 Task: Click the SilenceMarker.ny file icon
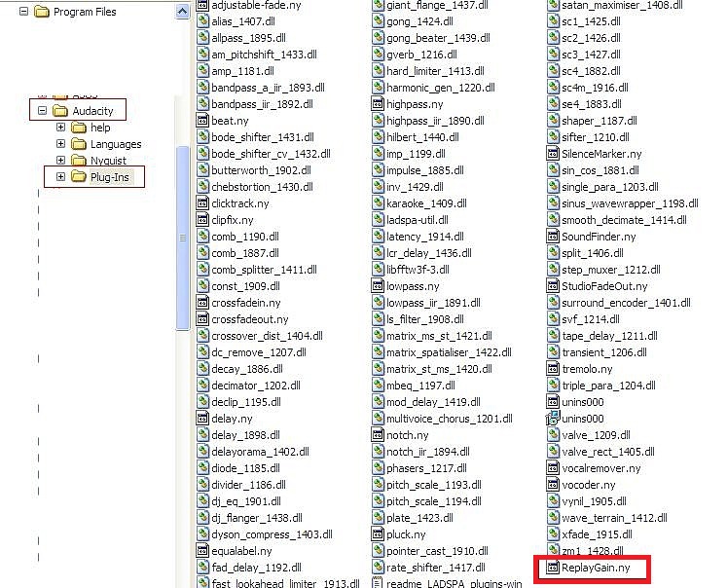point(554,154)
